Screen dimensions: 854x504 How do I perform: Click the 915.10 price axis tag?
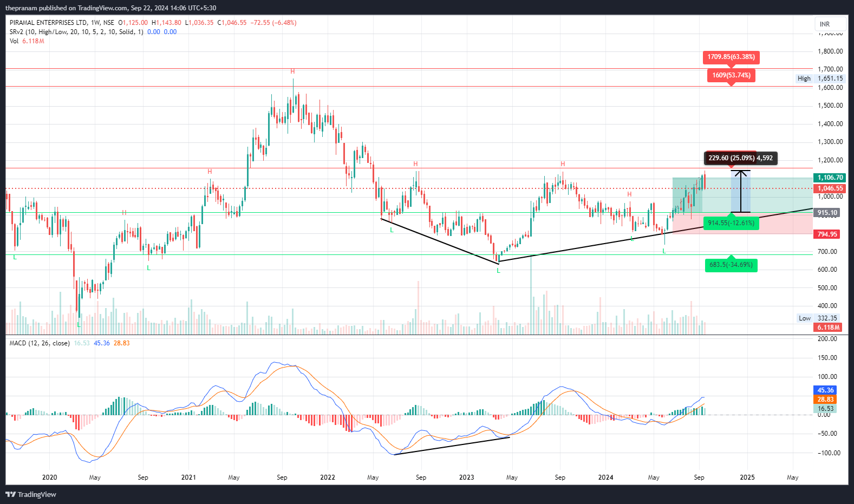tap(827, 213)
